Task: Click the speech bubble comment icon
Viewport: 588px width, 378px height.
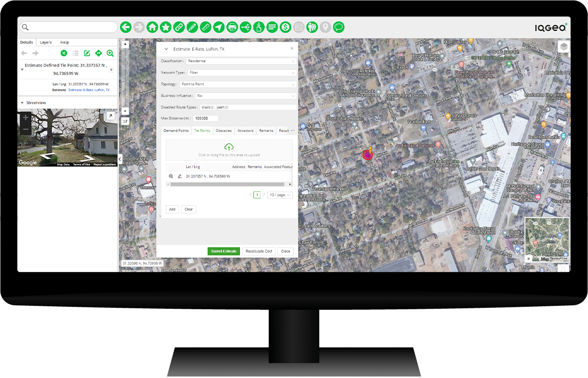Action: pos(339,27)
